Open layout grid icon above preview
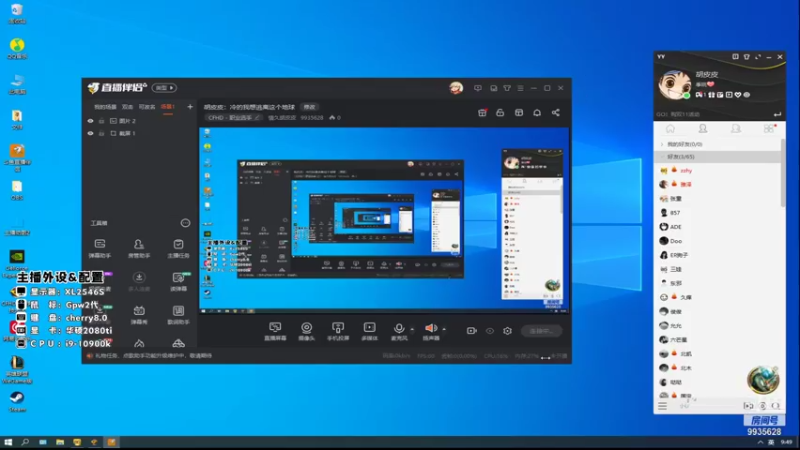 pos(519,112)
